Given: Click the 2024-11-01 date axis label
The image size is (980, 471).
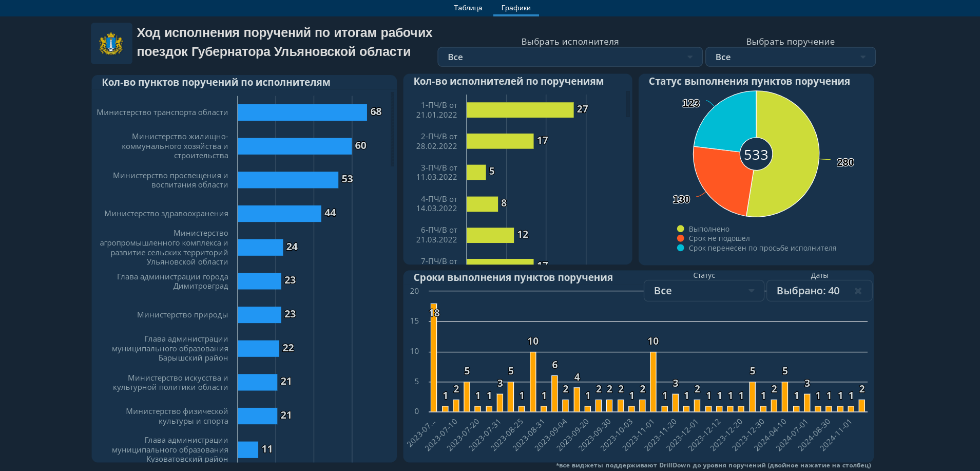Looking at the screenshot, I should (836, 435).
